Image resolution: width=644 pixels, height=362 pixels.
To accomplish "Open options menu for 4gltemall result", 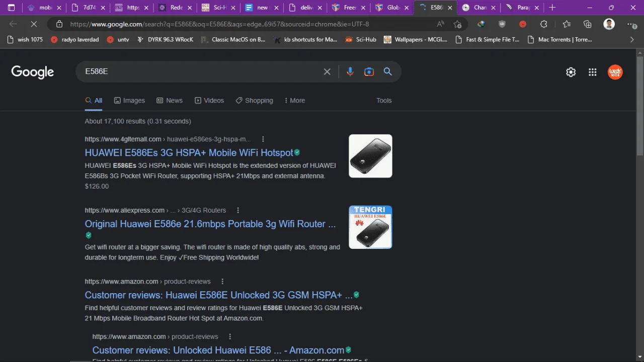I will 263,139.
